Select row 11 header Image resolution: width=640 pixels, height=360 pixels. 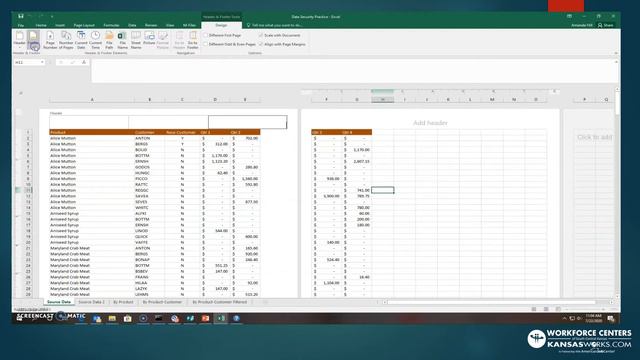pos(28,190)
